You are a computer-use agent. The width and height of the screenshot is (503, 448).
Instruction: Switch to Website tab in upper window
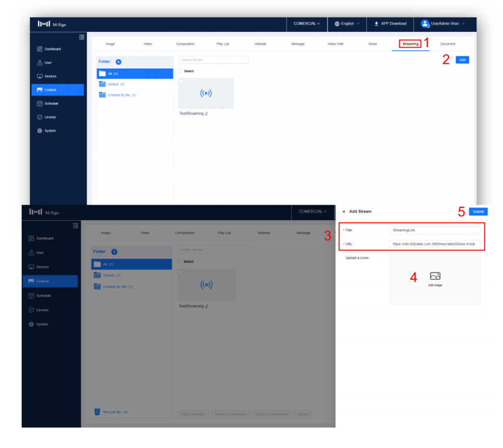tap(260, 44)
